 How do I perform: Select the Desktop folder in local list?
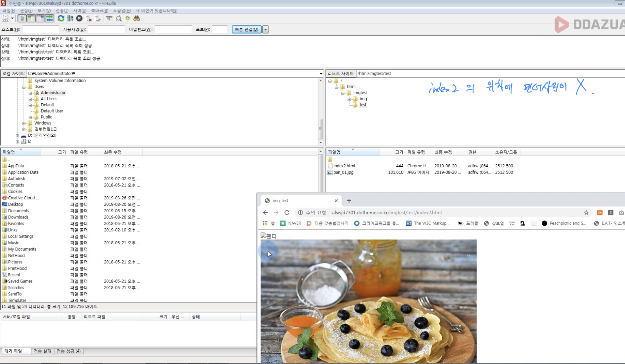15,204
